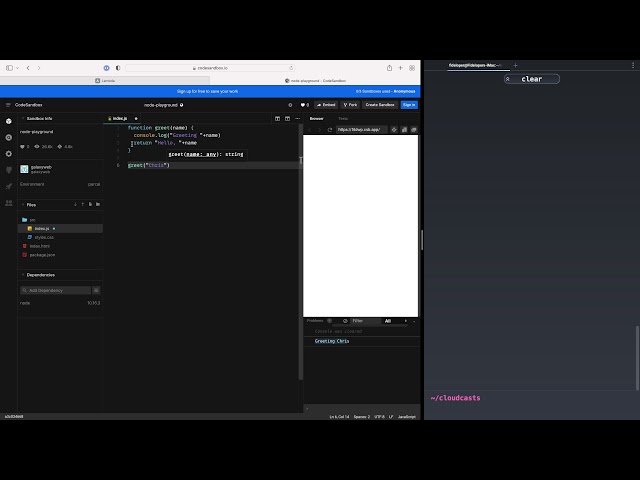Click the Sign in button
Image resolution: width=640 pixels, height=480 pixels.
(x=409, y=105)
